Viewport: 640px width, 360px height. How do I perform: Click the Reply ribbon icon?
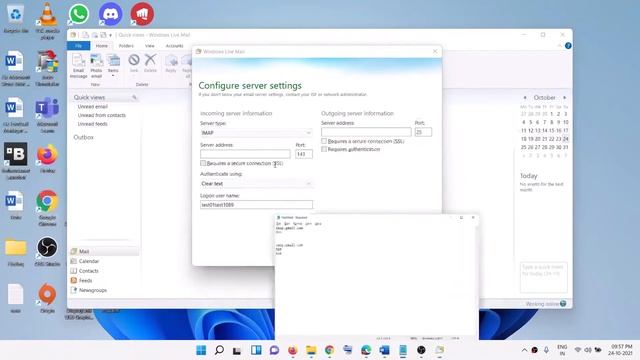tap(171, 63)
